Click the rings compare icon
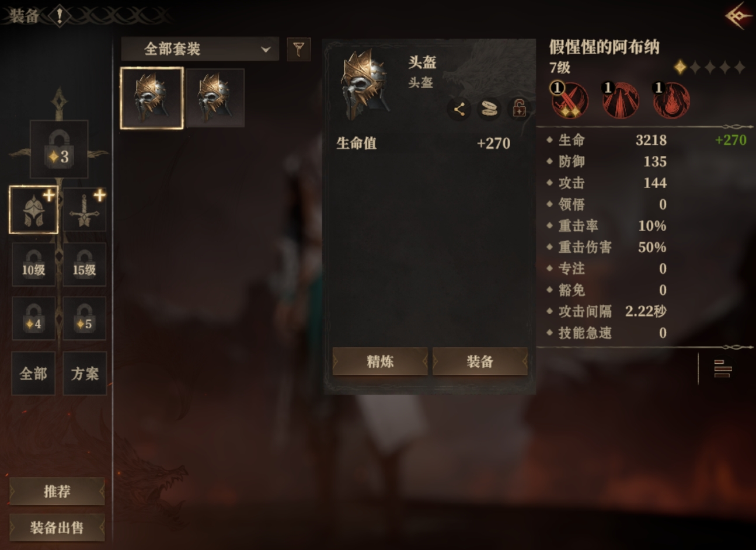Screen dimensions: 756x550 point(489,109)
